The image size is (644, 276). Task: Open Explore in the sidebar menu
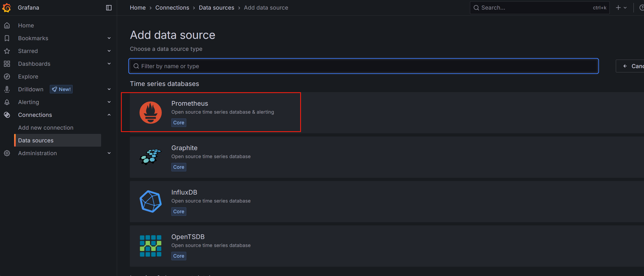click(28, 77)
